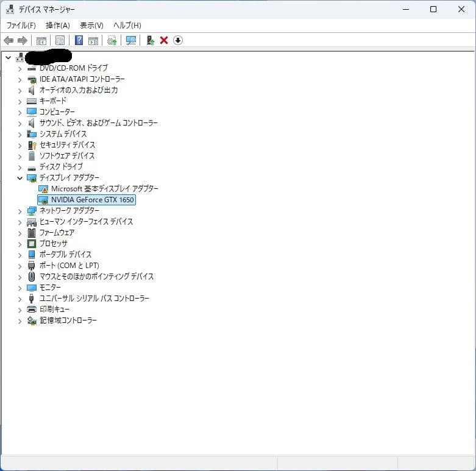Select the ディスプレイ アダプター label
The width and height of the screenshot is (476, 471).
click(x=69, y=177)
